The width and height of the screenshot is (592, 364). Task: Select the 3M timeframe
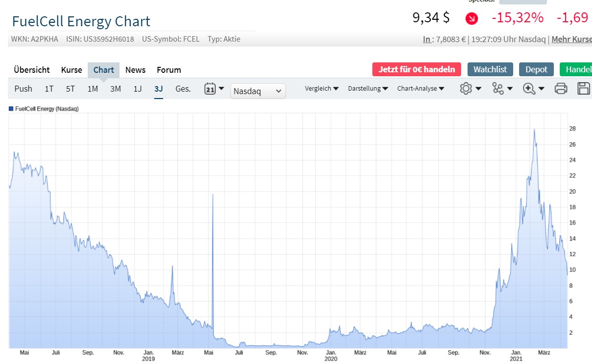point(116,89)
